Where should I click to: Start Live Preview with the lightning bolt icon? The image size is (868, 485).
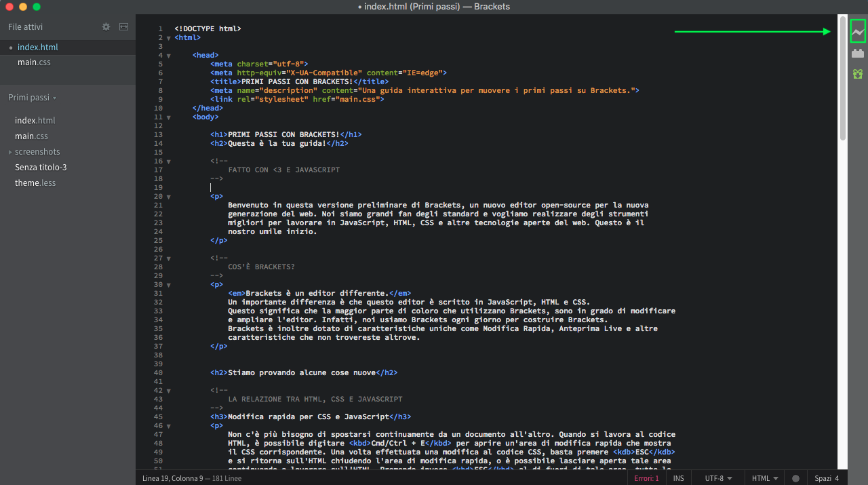[x=858, y=32]
